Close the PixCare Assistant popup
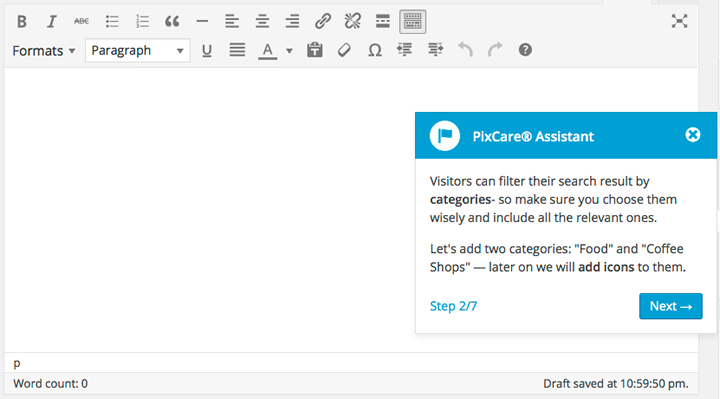Screen dimensions: 720x399 [x=692, y=135]
